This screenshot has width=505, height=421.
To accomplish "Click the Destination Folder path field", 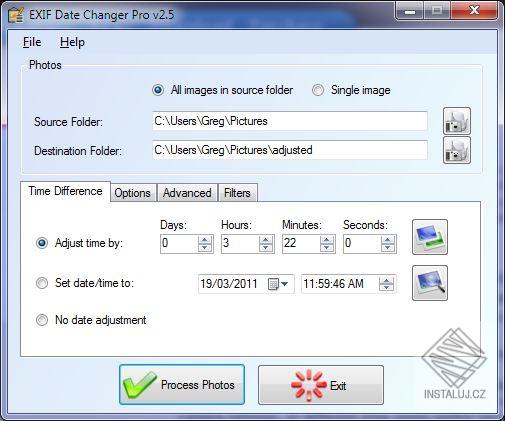I will [x=290, y=150].
